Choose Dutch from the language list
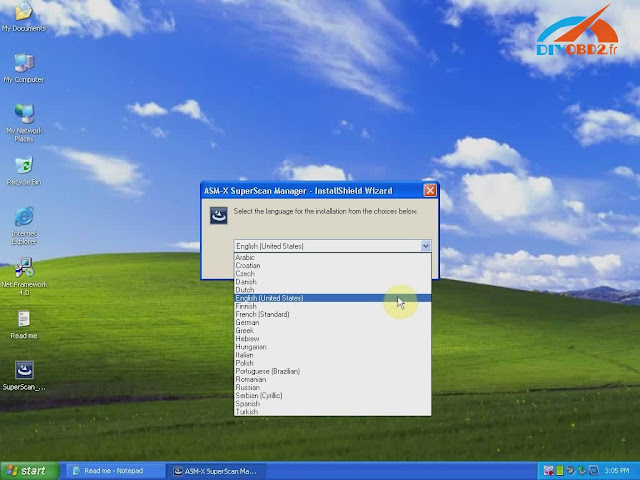This screenshot has height=480, width=640. [332, 290]
